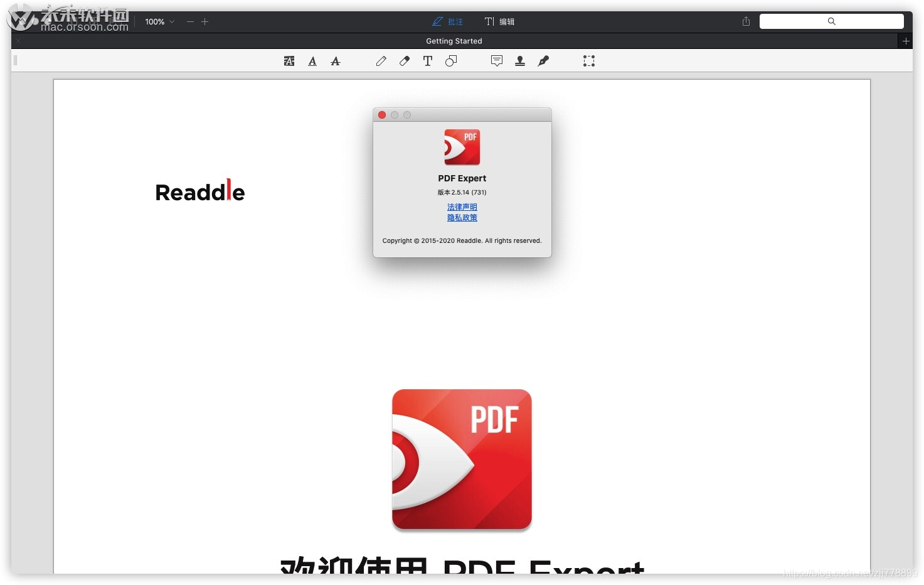This screenshot has width=924, height=585.
Task: Add a note comment
Action: click(497, 61)
